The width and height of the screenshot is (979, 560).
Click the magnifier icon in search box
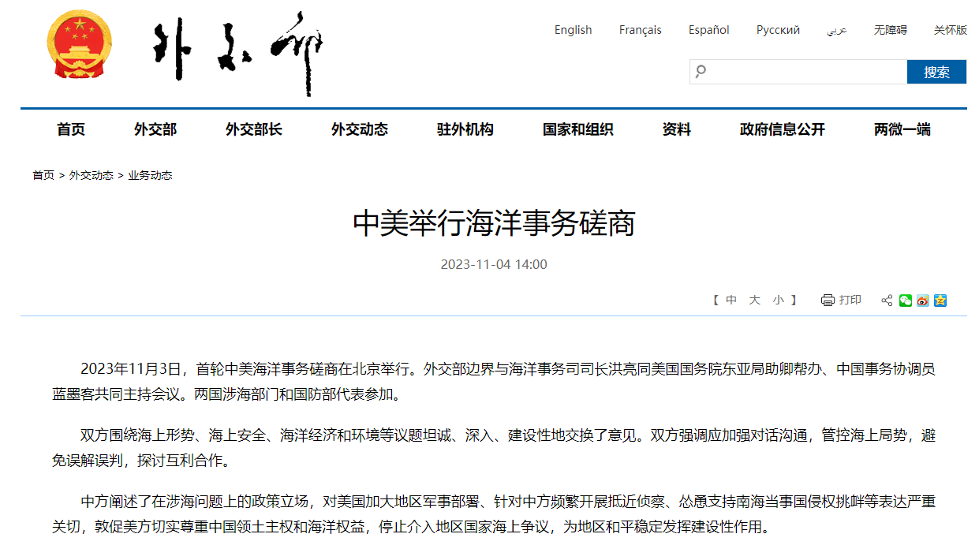700,72
